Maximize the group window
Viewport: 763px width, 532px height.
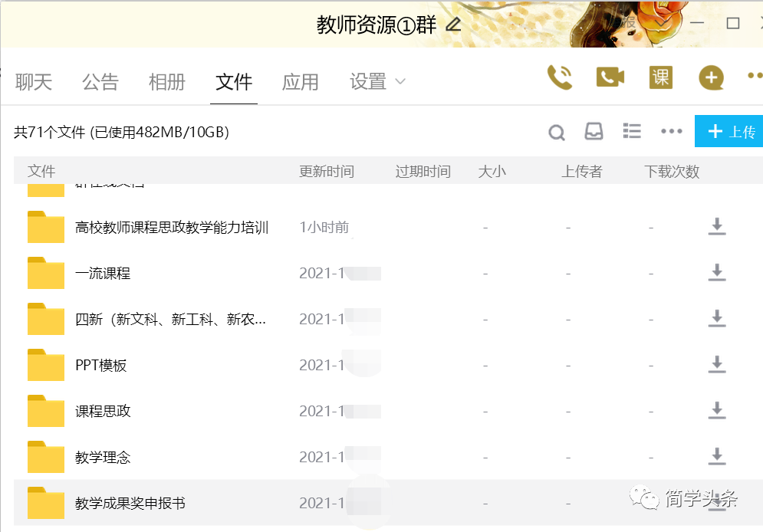pyautogui.click(x=733, y=23)
